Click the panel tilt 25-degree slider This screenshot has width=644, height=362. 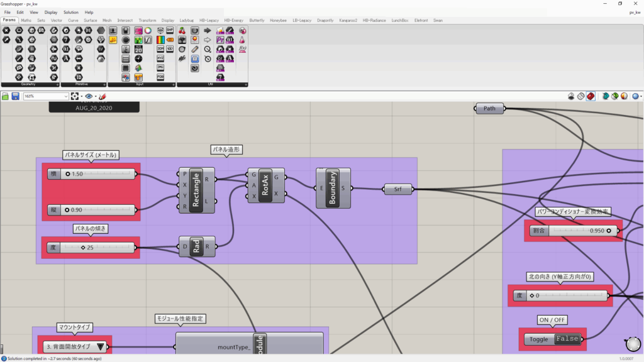click(x=91, y=248)
